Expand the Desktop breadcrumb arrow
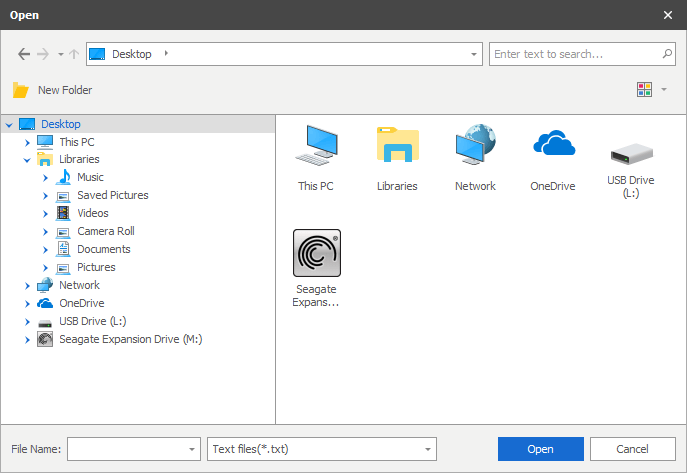Screen dimensions: 687x473 coord(166,53)
